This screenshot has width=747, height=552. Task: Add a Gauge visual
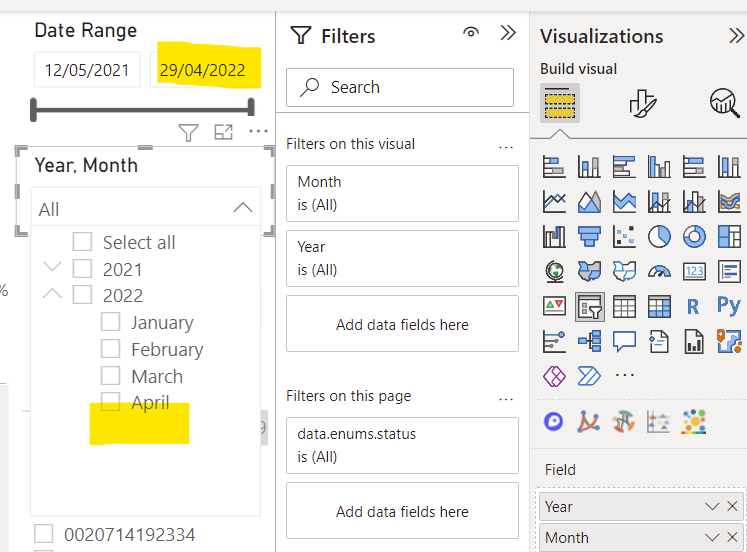[x=659, y=271]
